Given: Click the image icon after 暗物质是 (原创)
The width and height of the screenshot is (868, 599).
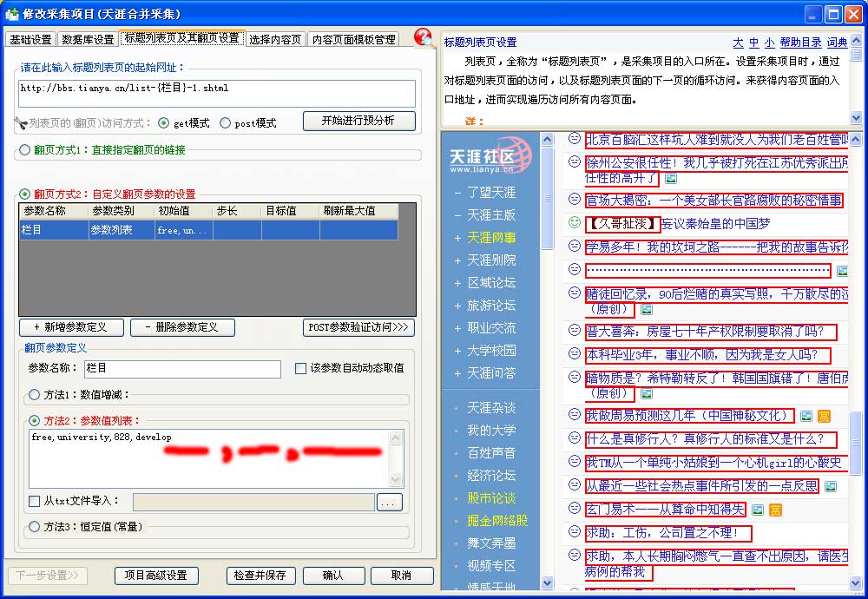Looking at the screenshot, I should [x=646, y=393].
